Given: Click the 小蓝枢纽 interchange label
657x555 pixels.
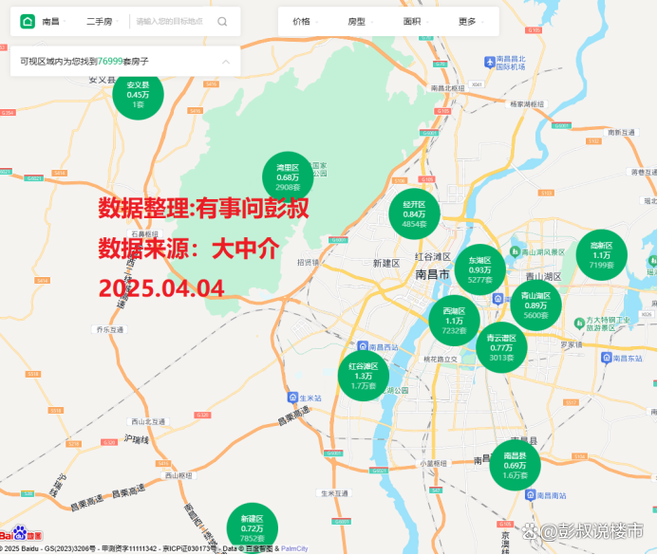Looking at the screenshot, I should click(x=433, y=463).
